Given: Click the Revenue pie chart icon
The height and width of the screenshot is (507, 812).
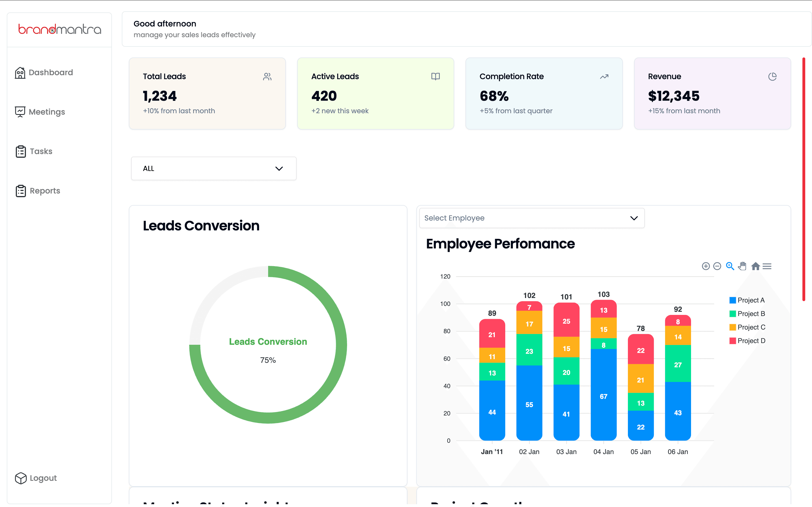Looking at the screenshot, I should [x=772, y=77].
